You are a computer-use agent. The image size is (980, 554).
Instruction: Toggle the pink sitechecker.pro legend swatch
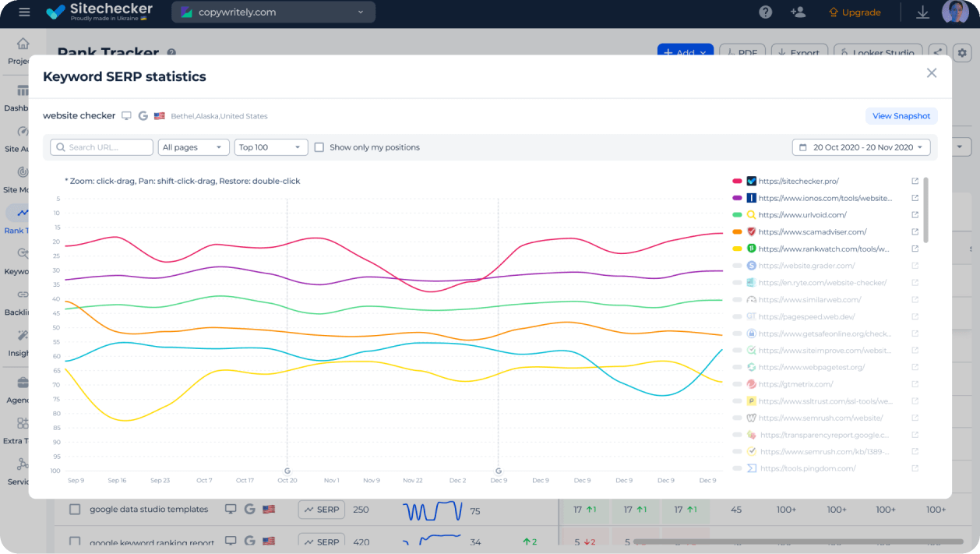(737, 181)
